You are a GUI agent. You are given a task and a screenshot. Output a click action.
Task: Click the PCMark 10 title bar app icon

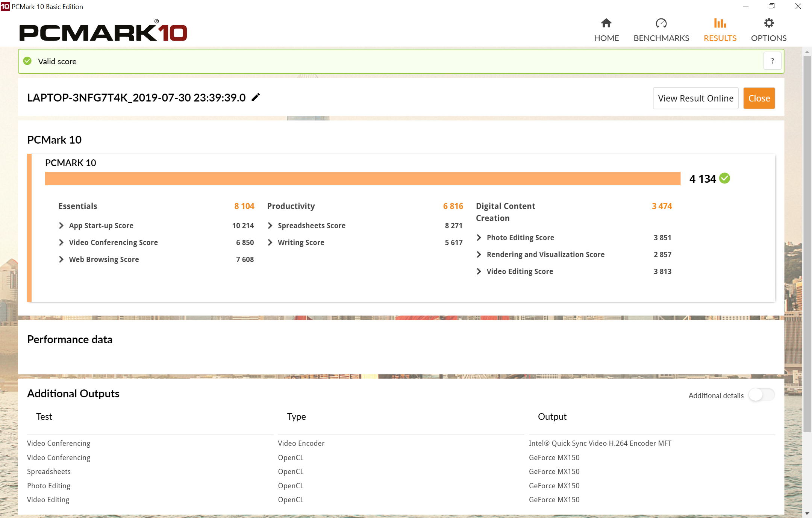click(5, 6)
